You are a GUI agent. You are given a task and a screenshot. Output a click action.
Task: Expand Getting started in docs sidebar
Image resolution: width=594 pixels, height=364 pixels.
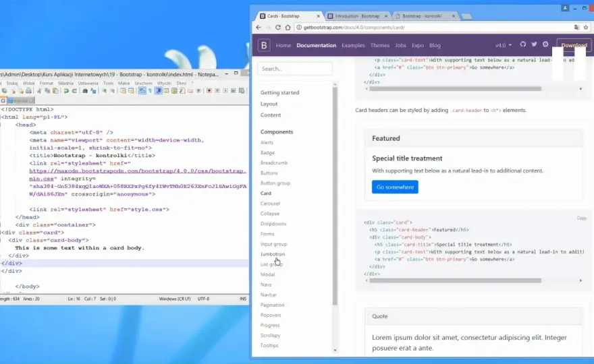click(279, 92)
